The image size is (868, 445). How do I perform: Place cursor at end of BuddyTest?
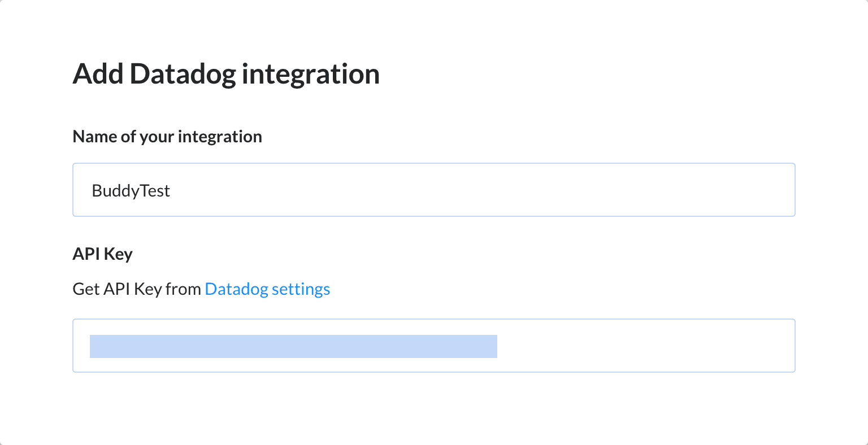tap(171, 190)
